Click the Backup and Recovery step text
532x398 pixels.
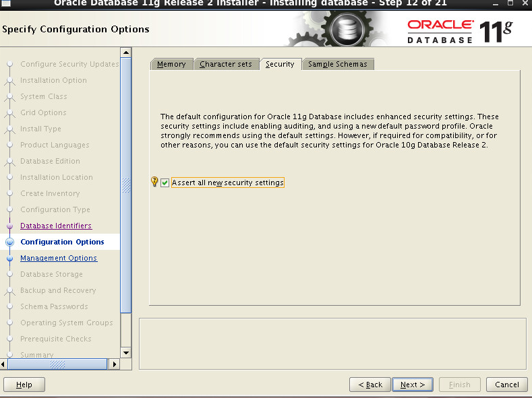point(58,290)
